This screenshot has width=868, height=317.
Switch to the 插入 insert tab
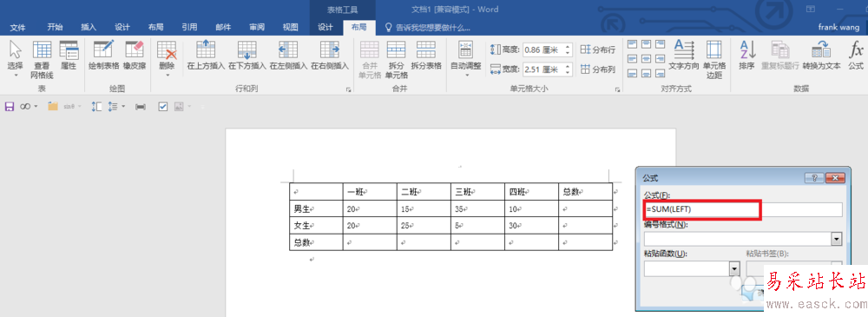pyautogui.click(x=89, y=27)
